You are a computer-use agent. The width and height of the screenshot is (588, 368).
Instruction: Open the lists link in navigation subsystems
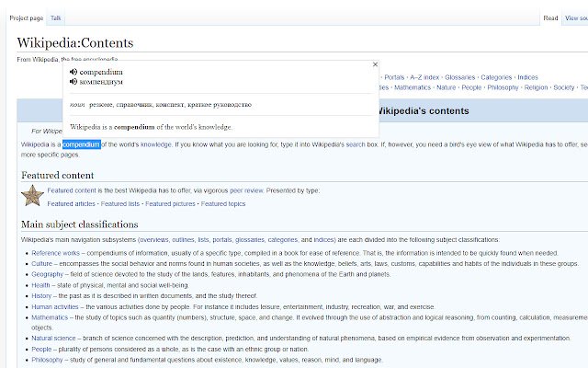203,240
